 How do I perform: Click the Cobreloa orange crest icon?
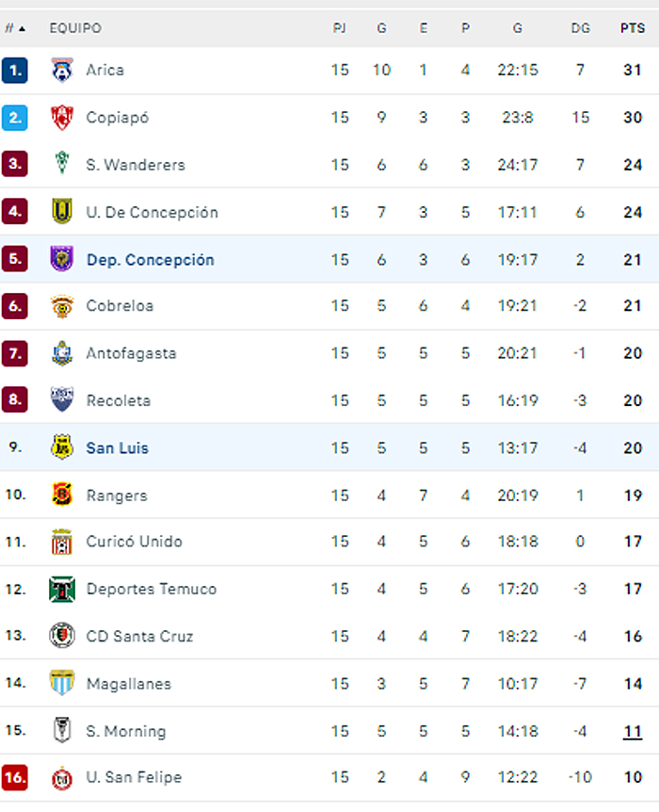[x=62, y=306]
